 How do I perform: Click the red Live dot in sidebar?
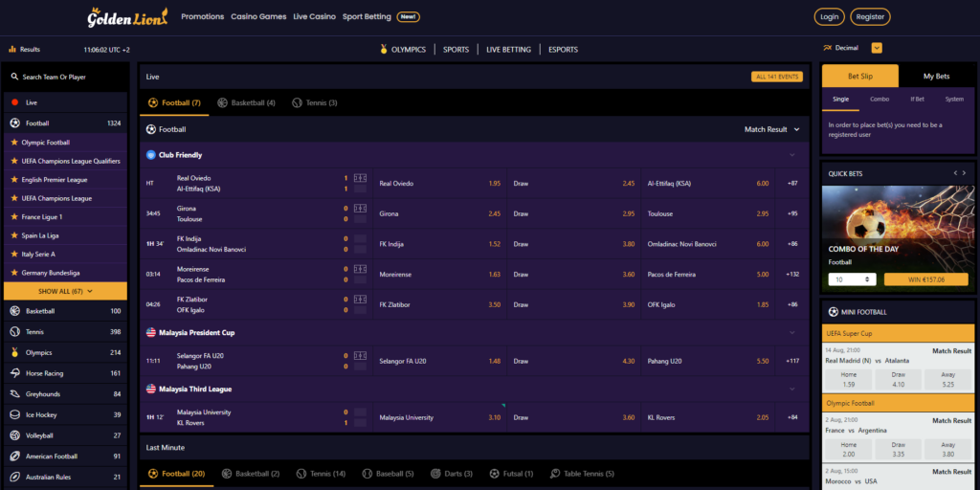[x=15, y=101]
